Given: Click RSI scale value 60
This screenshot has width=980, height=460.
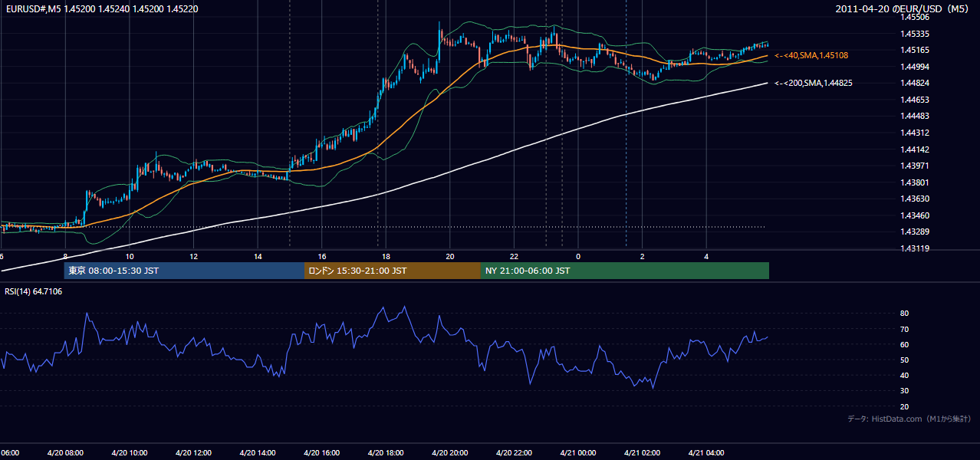Looking at the screenshot, I should click(904, 344).
